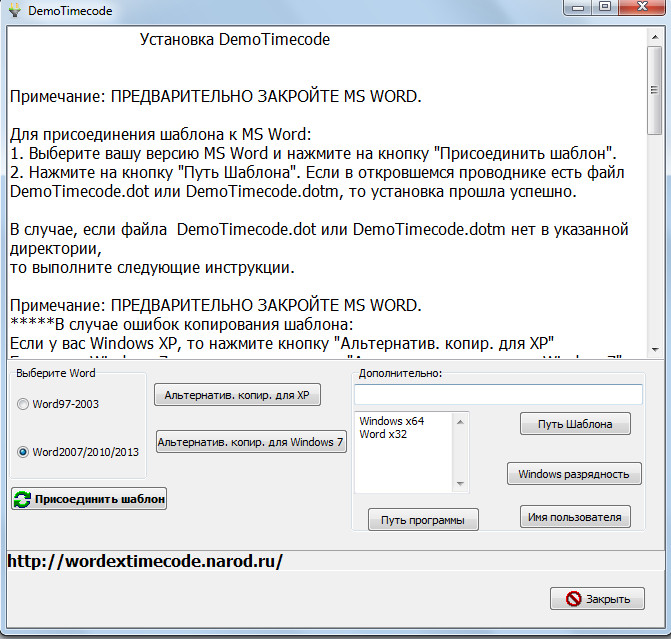The image size is (671, 639).
Task: Click 'Альтернатив. копир. для XP' button
Action: [237, 395]
